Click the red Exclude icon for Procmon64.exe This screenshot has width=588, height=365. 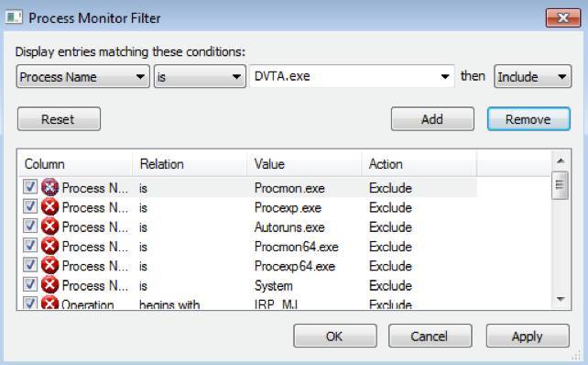[49, 246]
